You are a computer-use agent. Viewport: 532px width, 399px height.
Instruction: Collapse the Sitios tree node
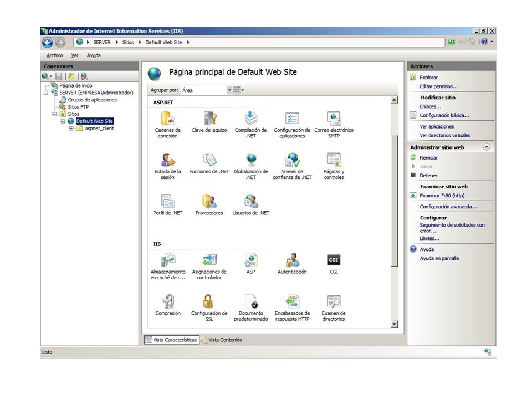[54, 114]
